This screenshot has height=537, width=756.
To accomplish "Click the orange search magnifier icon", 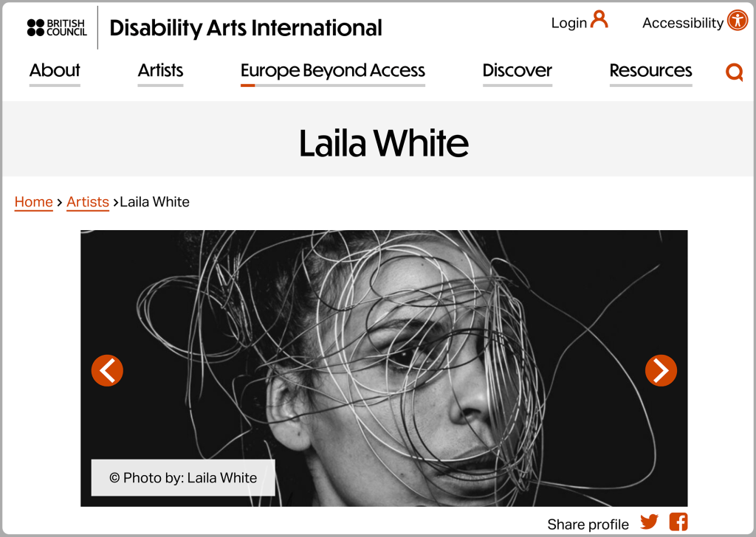I will pyautogui.click(x=734, y=72).
